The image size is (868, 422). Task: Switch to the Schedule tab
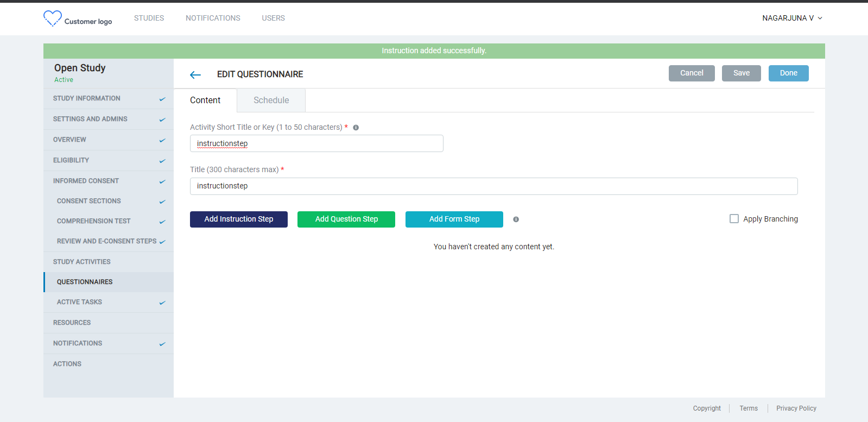click(271, 100)
